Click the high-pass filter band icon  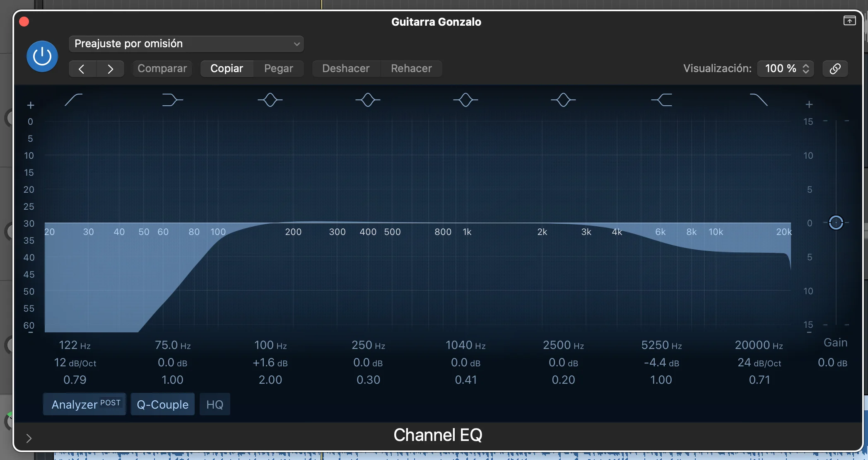[x=74, y=100]
